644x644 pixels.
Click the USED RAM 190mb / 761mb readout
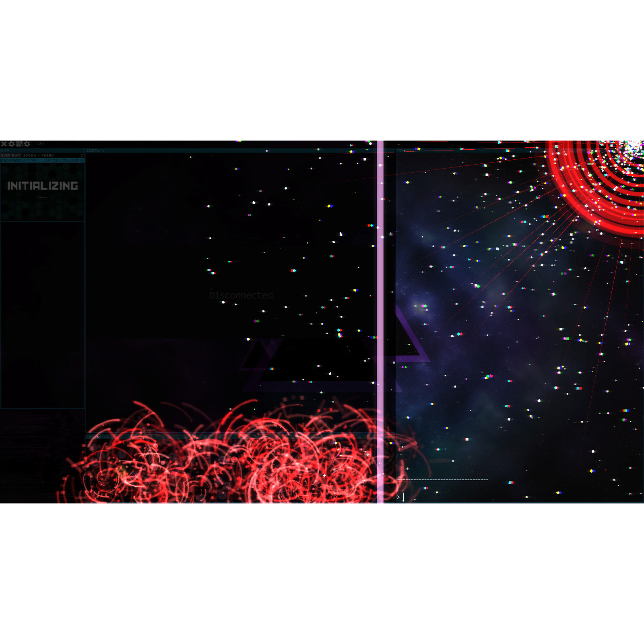27,155
